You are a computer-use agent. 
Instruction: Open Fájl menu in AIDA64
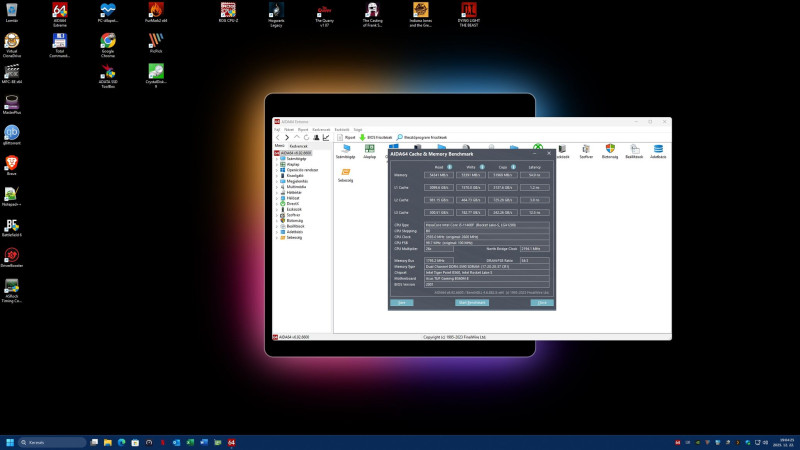(277, 130)
